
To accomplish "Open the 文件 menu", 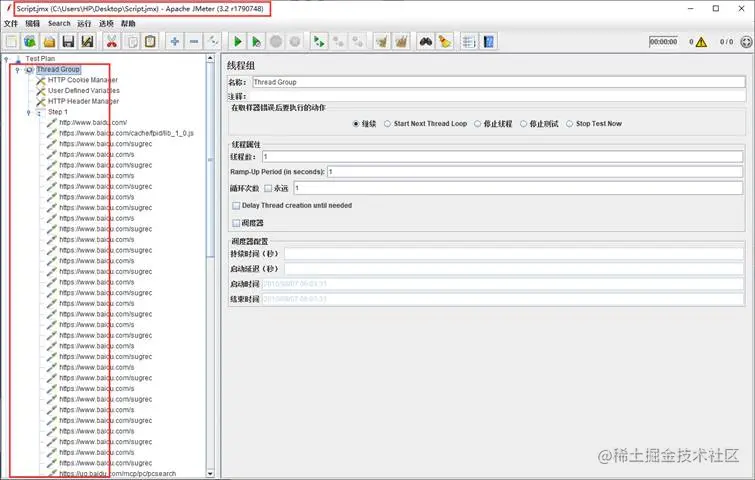I will tap(11, 24).
